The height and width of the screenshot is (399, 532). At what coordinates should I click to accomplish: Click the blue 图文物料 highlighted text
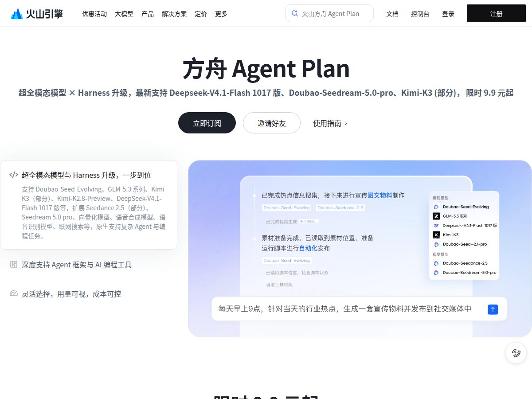380,195
